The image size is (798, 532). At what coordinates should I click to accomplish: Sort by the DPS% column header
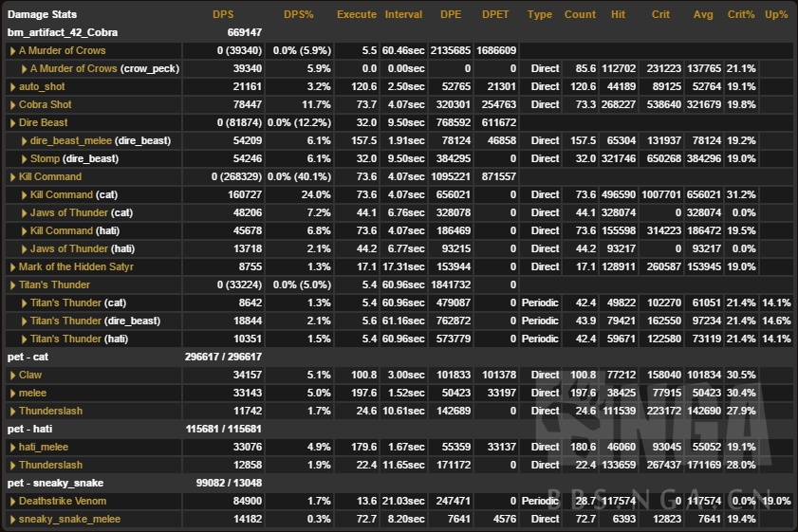coord(299,14)
